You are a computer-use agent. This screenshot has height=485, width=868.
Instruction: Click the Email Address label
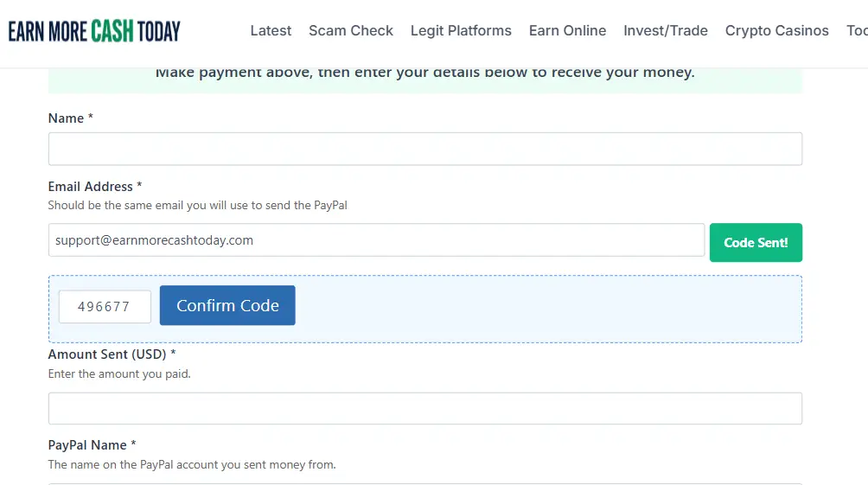pyautogui.click(x=94, y=187)
